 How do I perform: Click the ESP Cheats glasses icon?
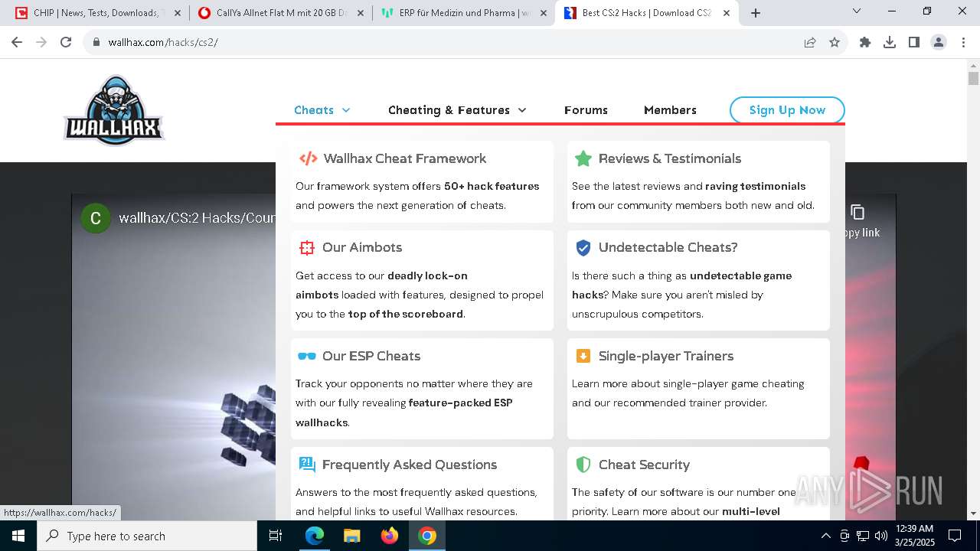tap(307, 356)
